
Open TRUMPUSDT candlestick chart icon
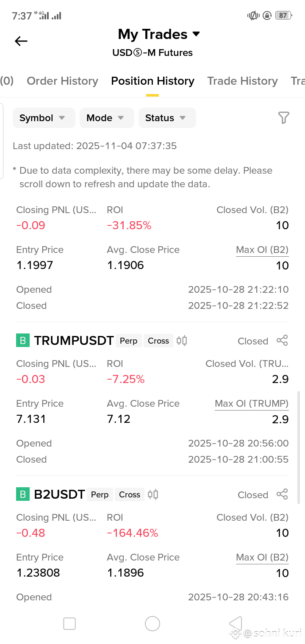182,341
